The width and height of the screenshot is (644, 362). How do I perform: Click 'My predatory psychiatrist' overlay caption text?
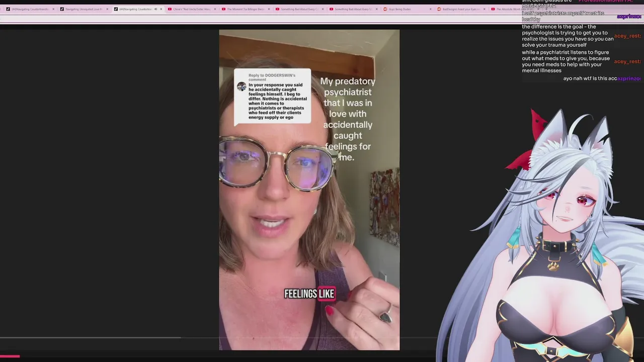tap(348, 119)
